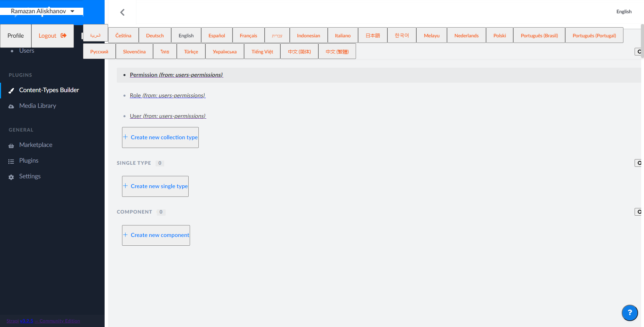The height and width of the screenshot is (327, 644).
Task: Select Português (Brasil) language option
Action: (x=539, y=36)
